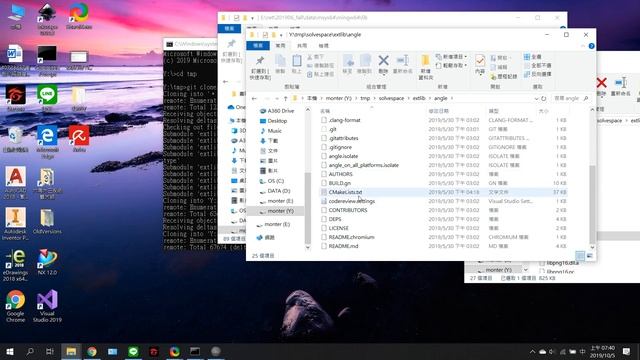Open the Properties (內容) dropdown arrow
Viewport: 640px width, 360px height.
coord(480,76)
